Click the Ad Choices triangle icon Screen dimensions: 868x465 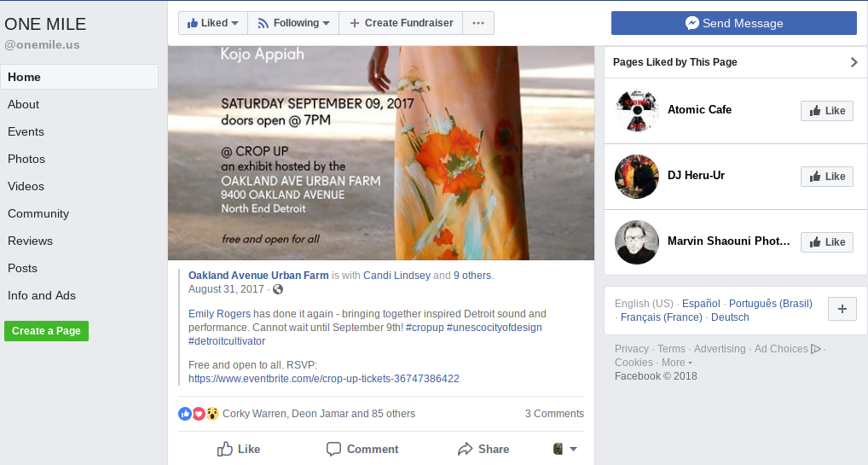tap(816, 349)
